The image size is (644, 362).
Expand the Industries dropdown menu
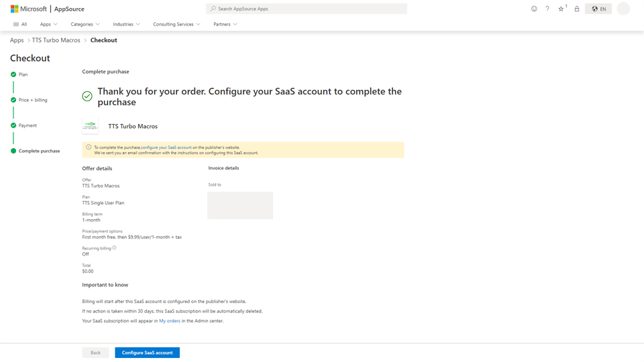(127, 24)
